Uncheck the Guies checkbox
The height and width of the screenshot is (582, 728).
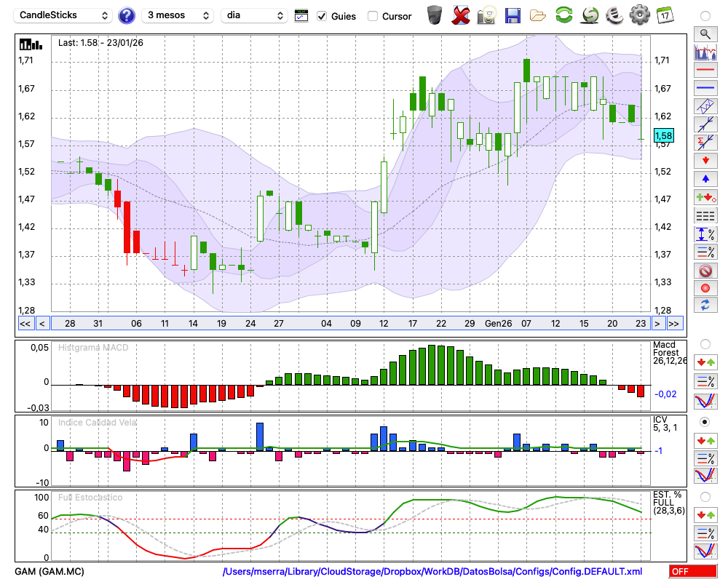click(x=322, y=16)
